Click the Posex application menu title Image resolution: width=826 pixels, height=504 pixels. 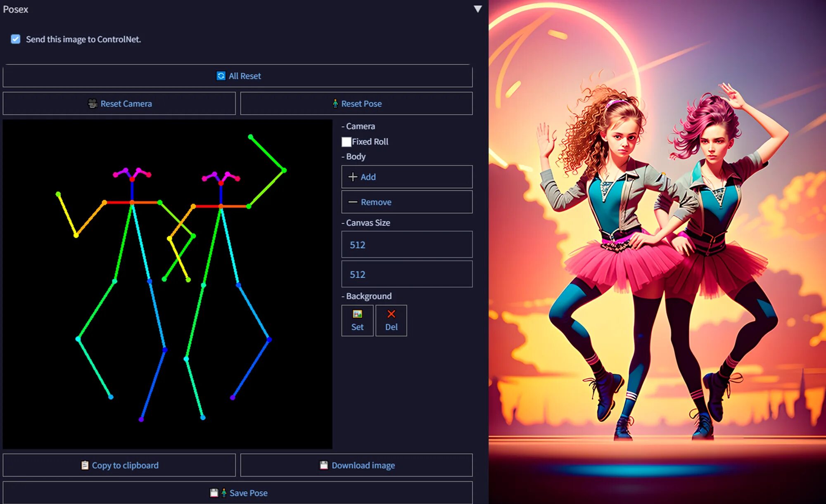pos(16,8)
